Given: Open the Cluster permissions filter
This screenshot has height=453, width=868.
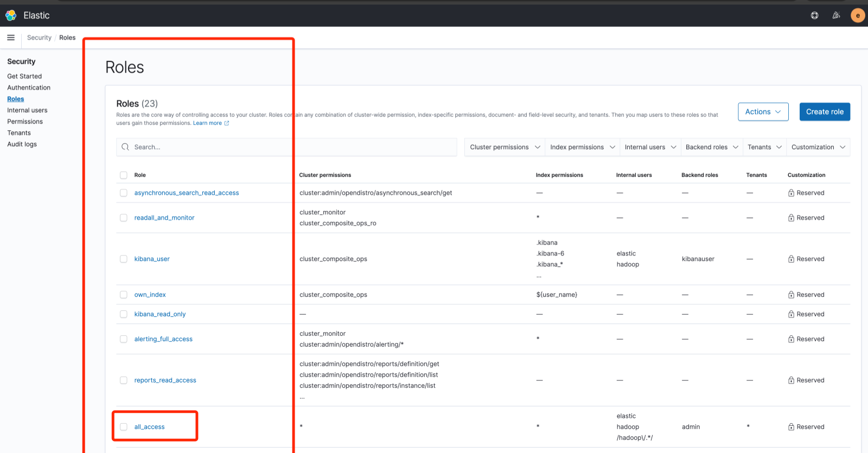Looking at the screenshot, I should [x=505, y=147].
